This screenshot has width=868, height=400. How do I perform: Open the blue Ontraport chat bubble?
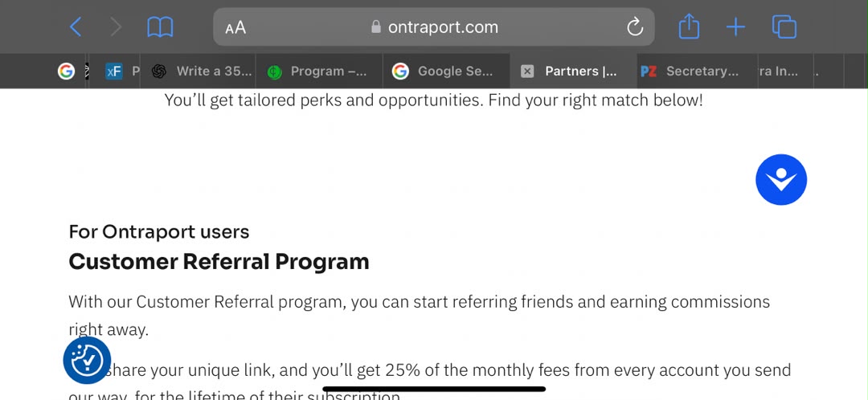(x=781, y=179)
